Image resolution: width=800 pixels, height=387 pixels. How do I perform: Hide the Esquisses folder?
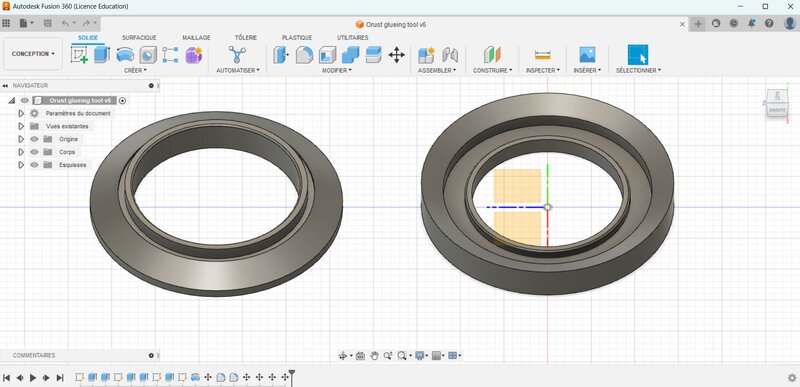[x=34, y=165]
